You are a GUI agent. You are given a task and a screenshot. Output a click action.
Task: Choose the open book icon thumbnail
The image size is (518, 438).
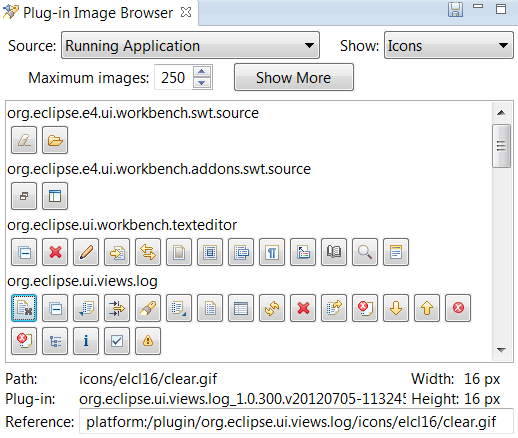pos(334,252)
